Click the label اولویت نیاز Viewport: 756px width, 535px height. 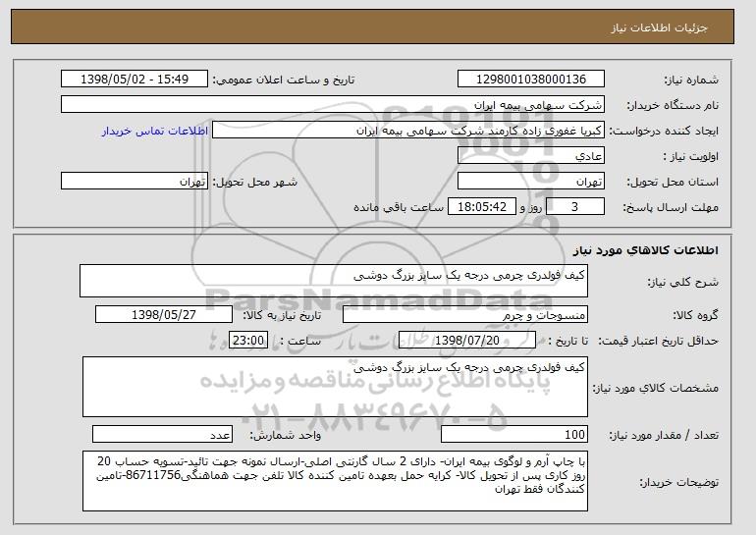tap(690, 157)
